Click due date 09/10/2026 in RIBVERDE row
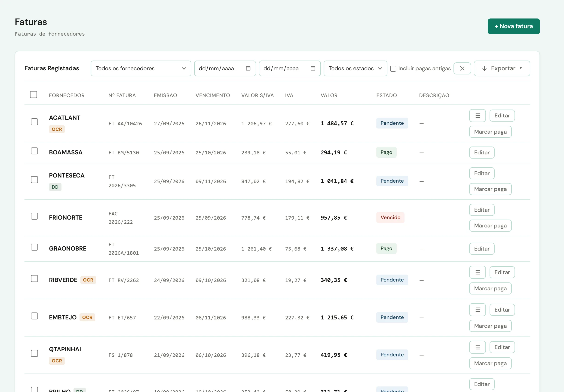The width and height of the screenshot is (564, 392). pyautogui.click(x=211, y=280)
